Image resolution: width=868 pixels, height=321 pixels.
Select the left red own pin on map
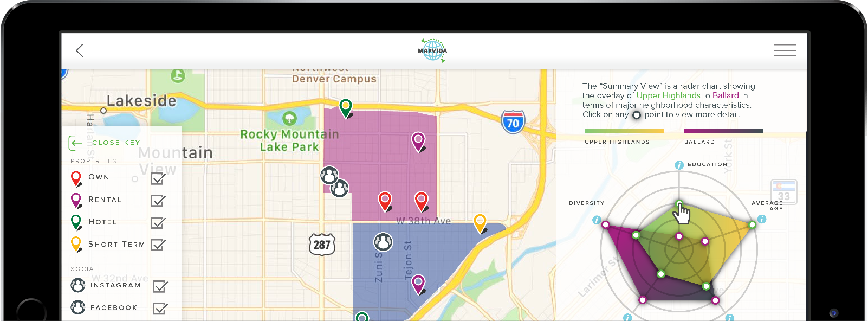pos(385,201)
